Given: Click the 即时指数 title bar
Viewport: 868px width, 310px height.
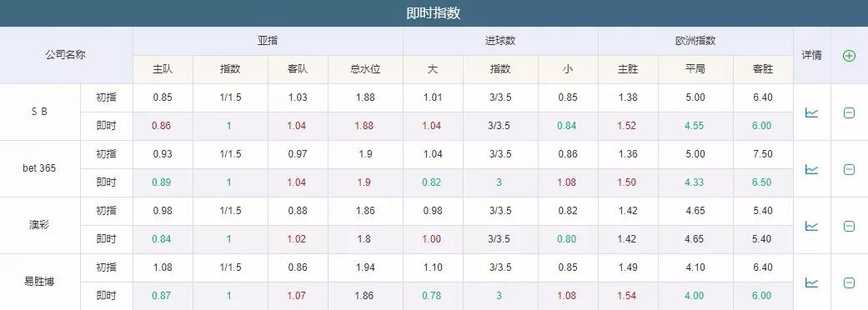Looking at the screenshot, I should (x=434, y=13).
